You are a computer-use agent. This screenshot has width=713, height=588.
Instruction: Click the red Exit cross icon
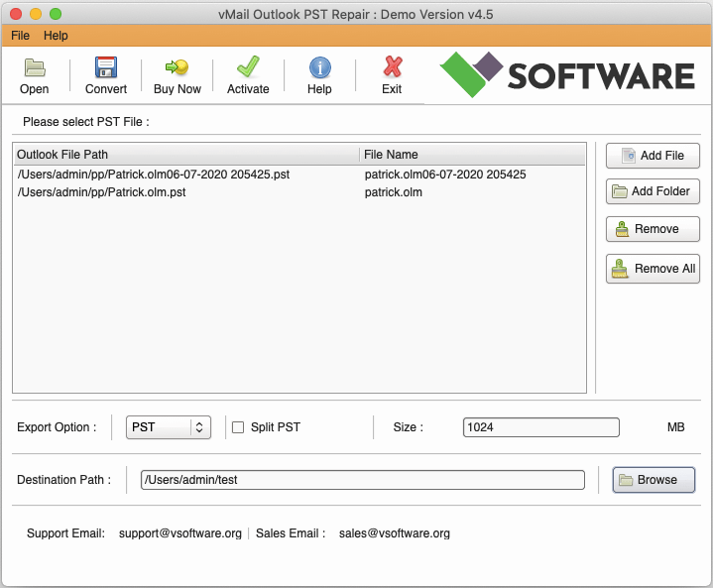pyautogui.click(x=392, y=66)
